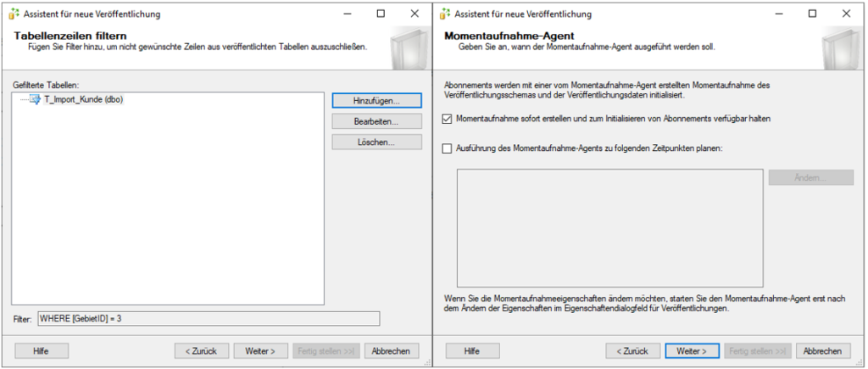Go back with Zurück in Tabellenzeilen filtern window

[202, 350]
